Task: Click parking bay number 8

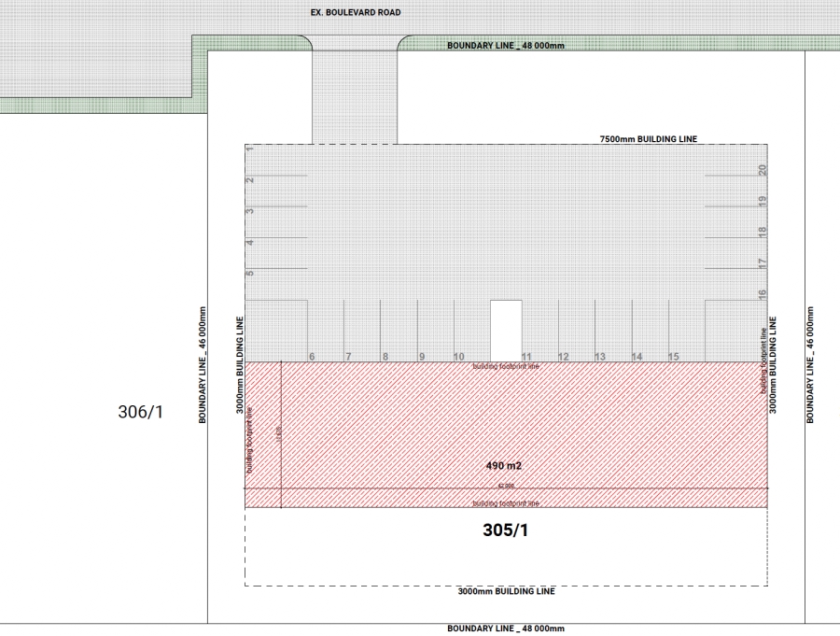Action: tap(385, 357)
